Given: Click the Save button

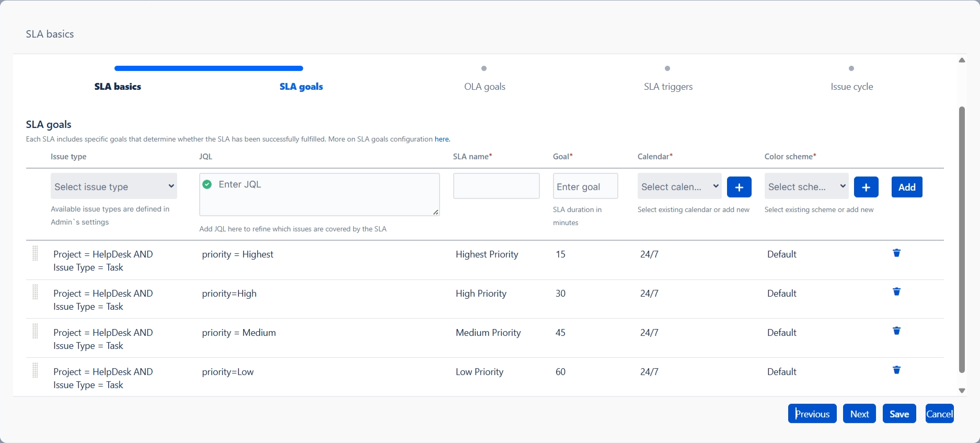Looking at the screenshot, I should pos(899,414).
